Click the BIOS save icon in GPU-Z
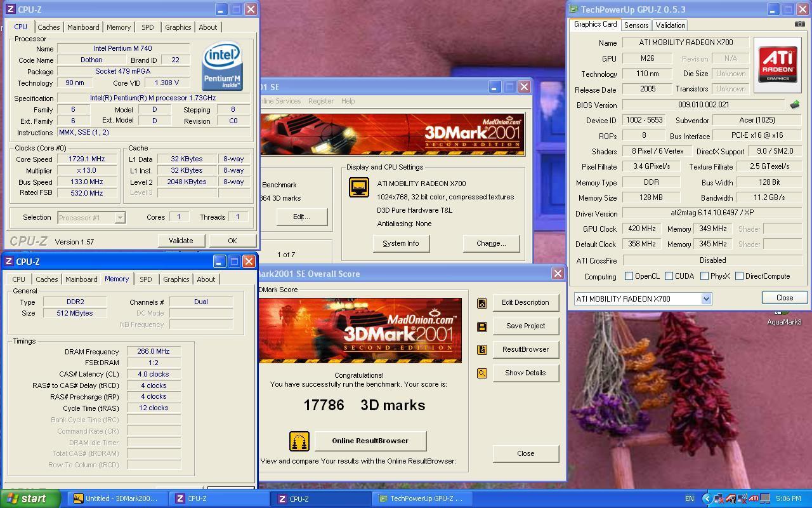This screenshot has width=812, height=508. [x=794, y=105]
